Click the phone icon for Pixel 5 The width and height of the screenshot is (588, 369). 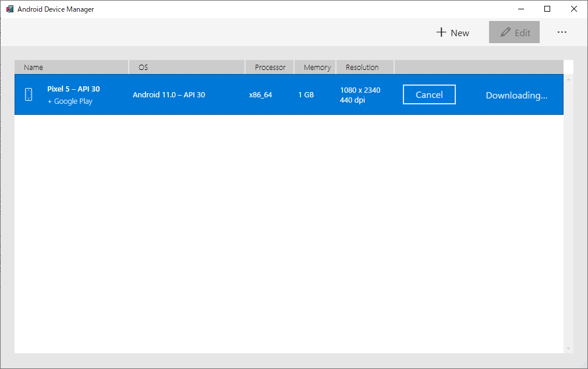pyautogui.click(x=29, y=94)
